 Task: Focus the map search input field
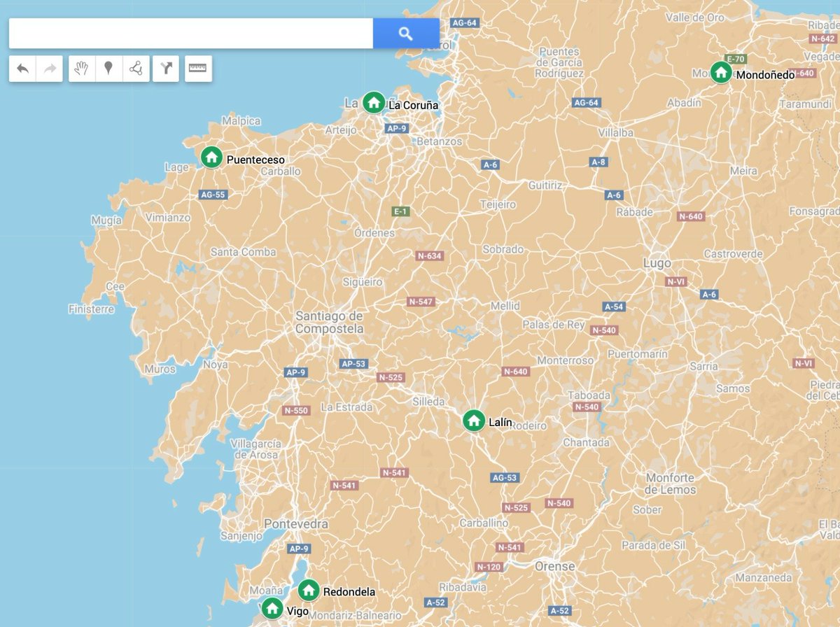(x=191, y=34)
